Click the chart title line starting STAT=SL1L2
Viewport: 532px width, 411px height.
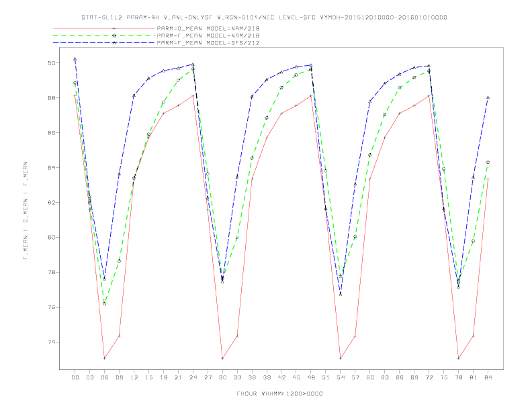click(x=264, y=17)
